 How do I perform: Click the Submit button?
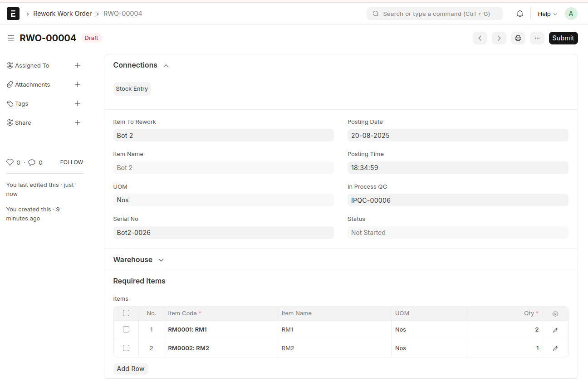pos(563,38)
